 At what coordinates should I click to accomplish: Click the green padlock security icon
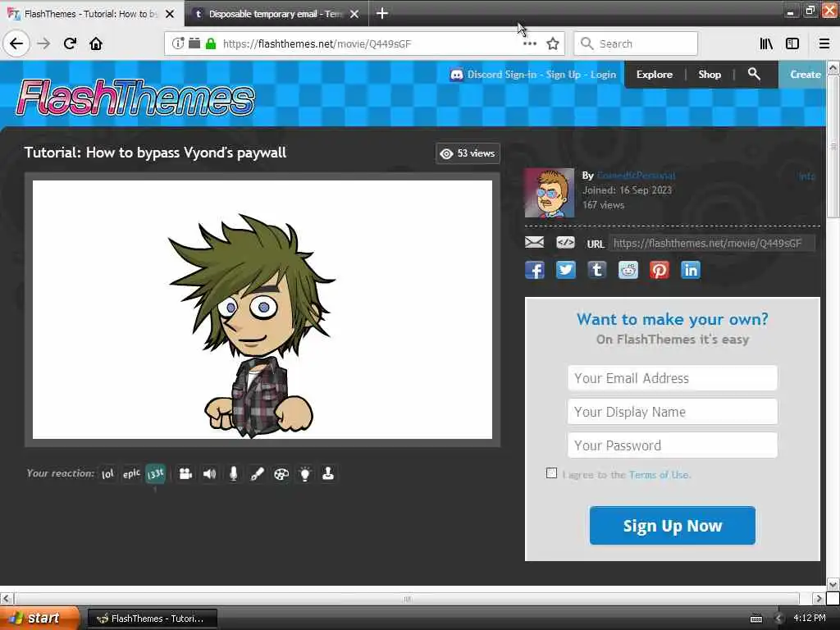click(x=211, y=43)
